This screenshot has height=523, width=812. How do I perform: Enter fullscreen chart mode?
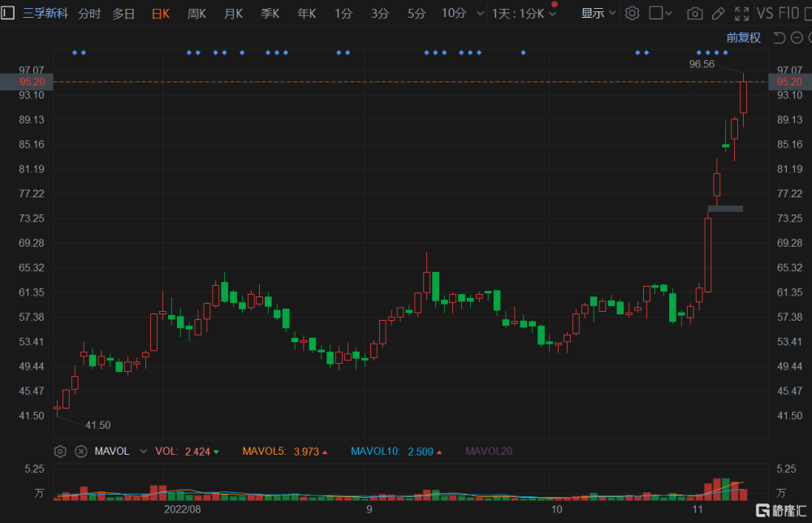[741, 14]
